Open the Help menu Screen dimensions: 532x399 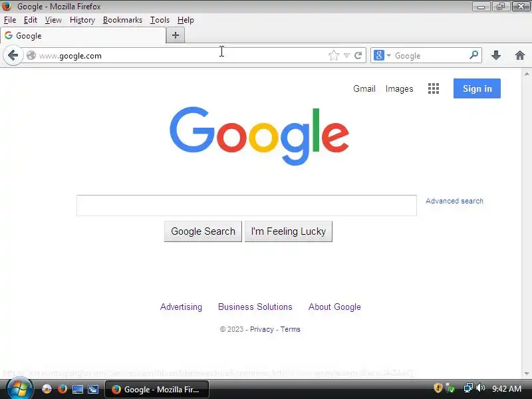tap(186, 20)
